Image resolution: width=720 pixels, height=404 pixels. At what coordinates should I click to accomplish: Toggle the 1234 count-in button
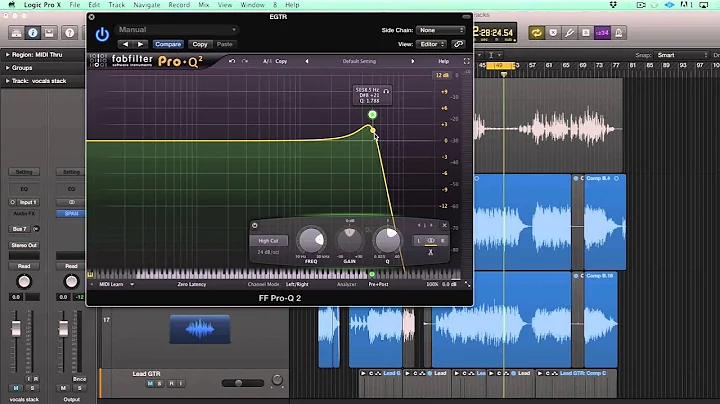602,33
